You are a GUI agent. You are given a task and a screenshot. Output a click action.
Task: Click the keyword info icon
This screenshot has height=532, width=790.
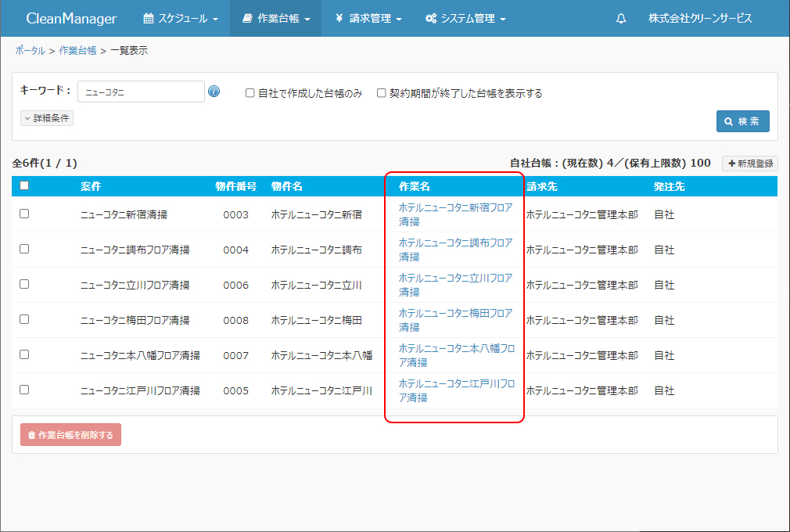click(x=214, y=92)
